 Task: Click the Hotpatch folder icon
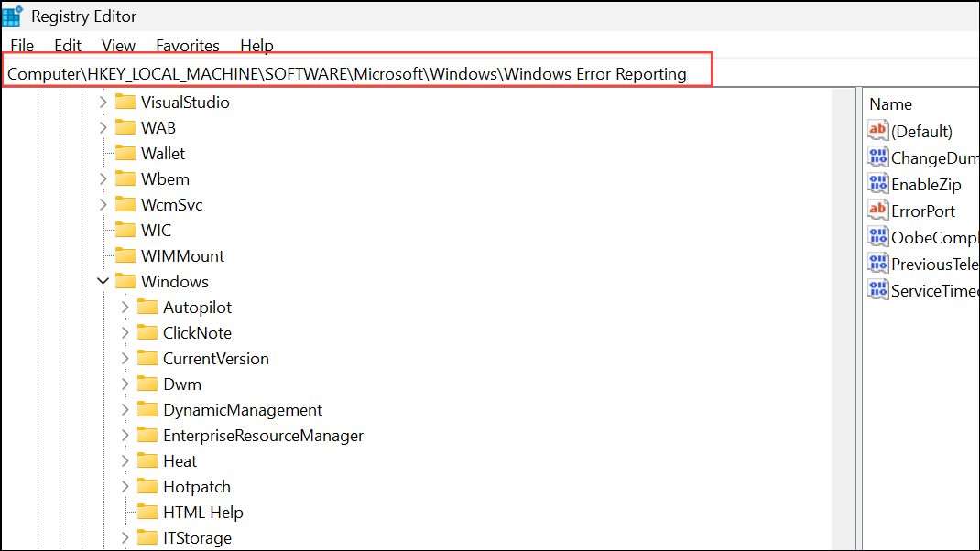pyautogui.click(x=148, y=486)
